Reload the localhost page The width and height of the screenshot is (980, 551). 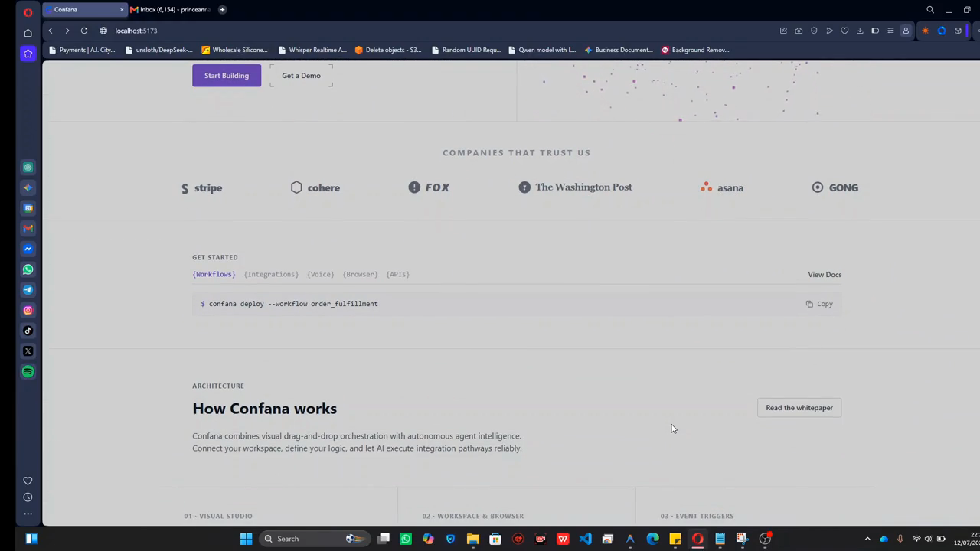[84, 31]
